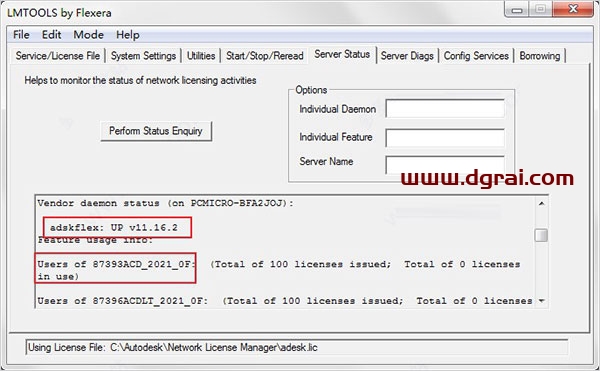The image size is (600, 371).
Task: Focus the Individual Daemon input field
Action: point(445,109)
